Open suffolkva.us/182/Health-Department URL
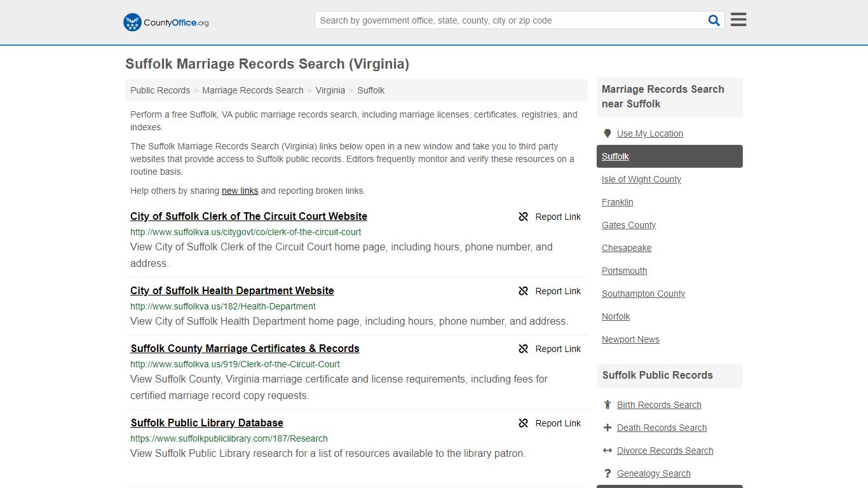The width and height of the screenshot is (868, 488). tap(223, 306)
